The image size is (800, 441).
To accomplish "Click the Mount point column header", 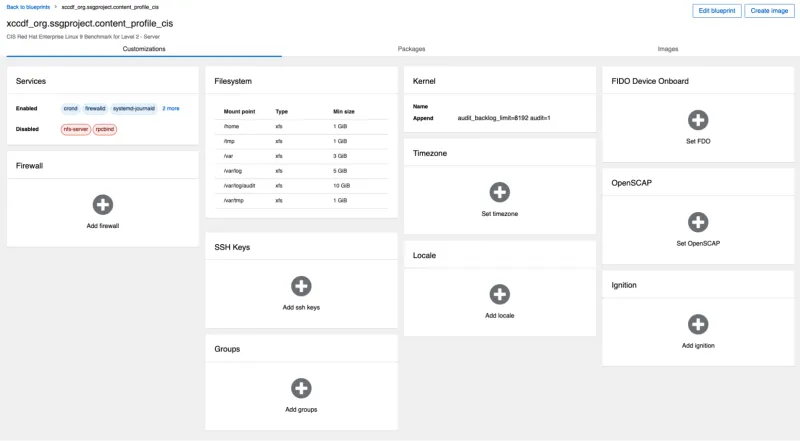I will [239, 111].
